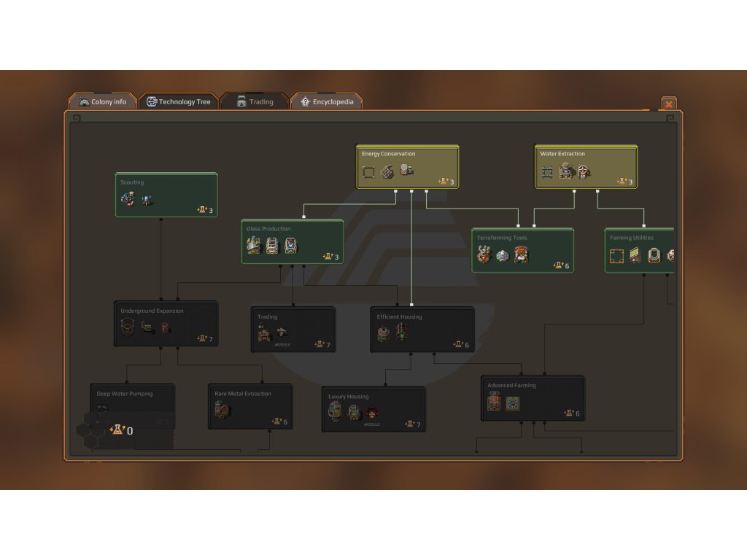Viewport: 747px width, 560px height.
Task: Open the Encyclopedia tab
Action: click(x=326, y=102)
